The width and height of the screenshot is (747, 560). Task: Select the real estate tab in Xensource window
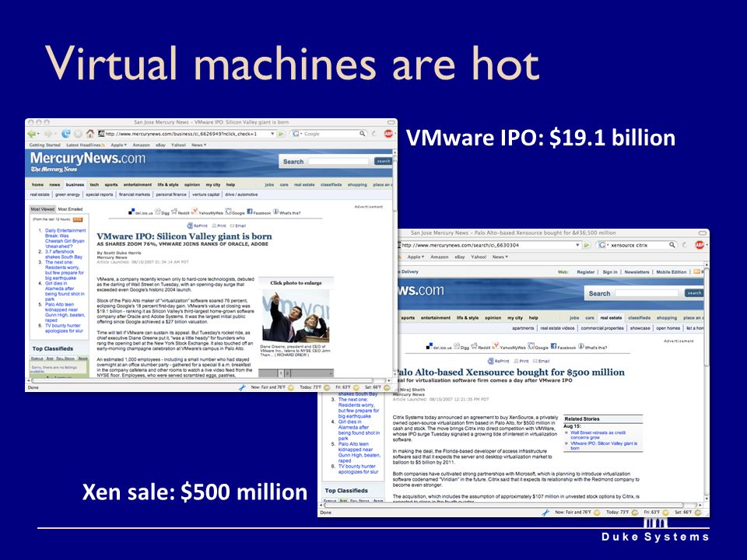pyautogui.click(x=612, y=317)
